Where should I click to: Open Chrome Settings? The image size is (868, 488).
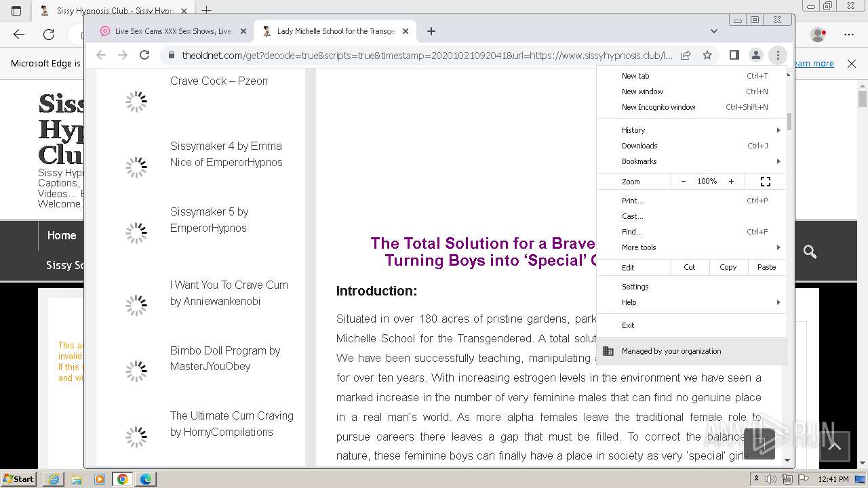692,287
